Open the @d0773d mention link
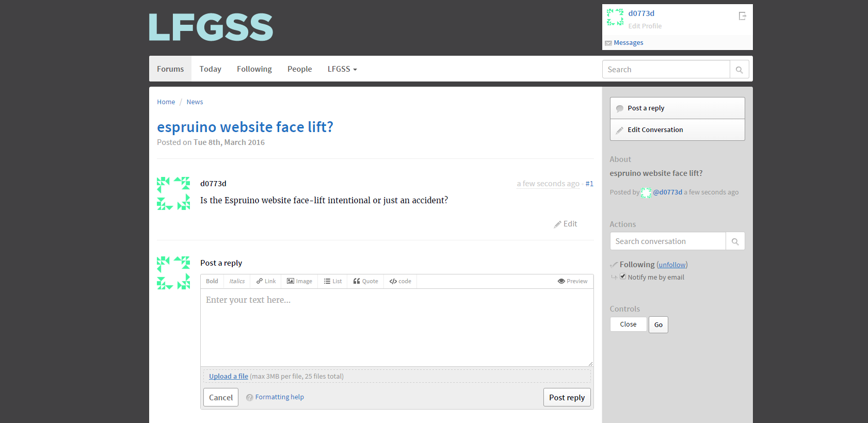The height and width of the screenshot is (423, 868). point(667,192)
